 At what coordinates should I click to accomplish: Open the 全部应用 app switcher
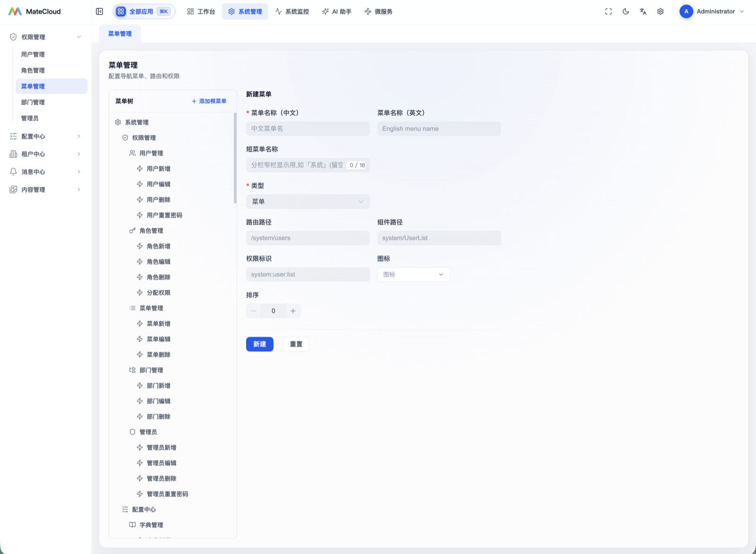[144, 11]
